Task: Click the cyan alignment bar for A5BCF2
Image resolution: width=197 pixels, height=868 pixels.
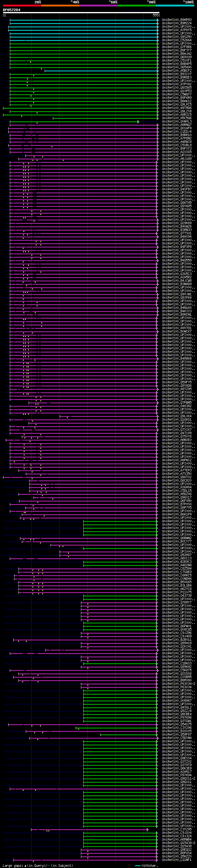Action: [x=101, y=71]
